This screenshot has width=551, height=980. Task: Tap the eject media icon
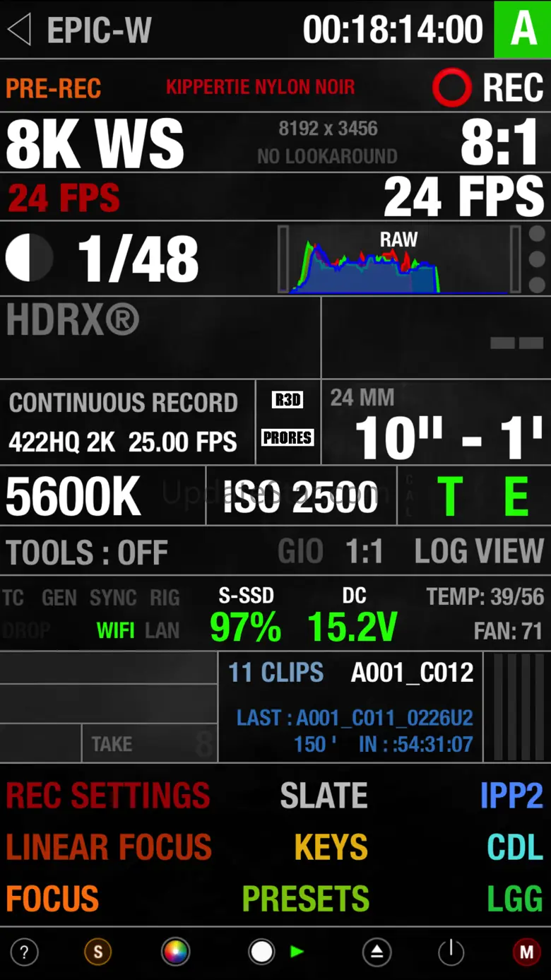point(377,952)
